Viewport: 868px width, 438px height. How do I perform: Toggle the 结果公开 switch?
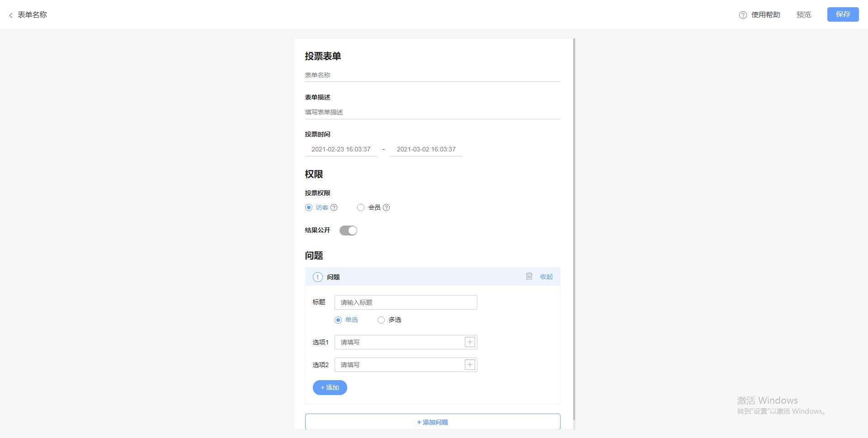348,231
